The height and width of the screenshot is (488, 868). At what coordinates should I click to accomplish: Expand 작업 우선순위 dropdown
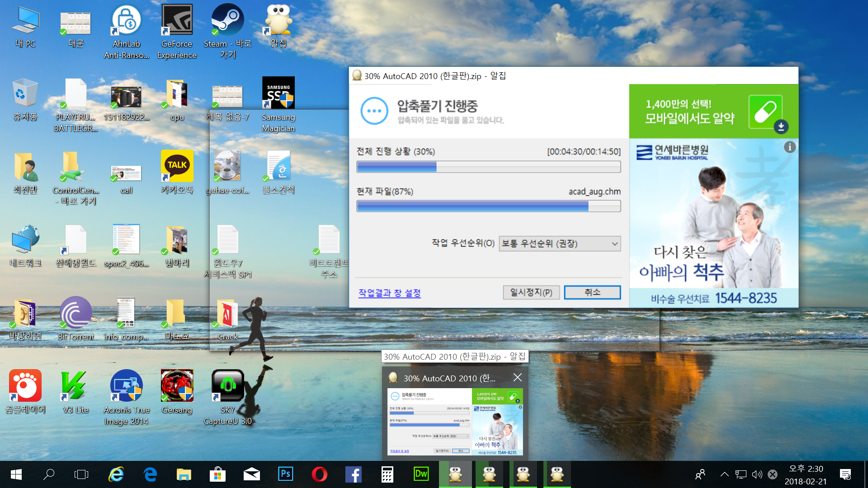click(560, 244)
